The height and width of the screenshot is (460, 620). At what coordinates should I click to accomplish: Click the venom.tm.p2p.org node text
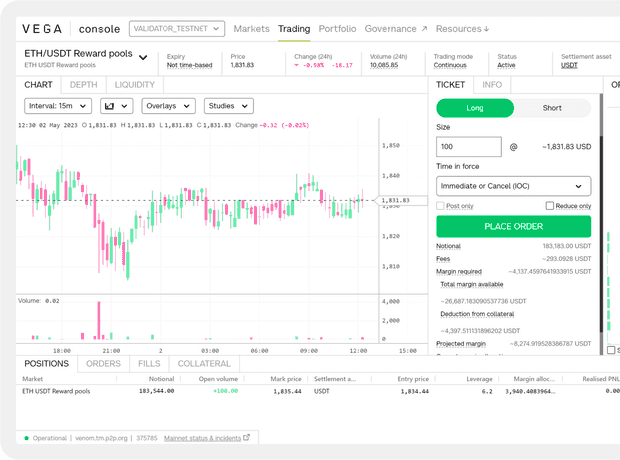[x=101, y=438]
